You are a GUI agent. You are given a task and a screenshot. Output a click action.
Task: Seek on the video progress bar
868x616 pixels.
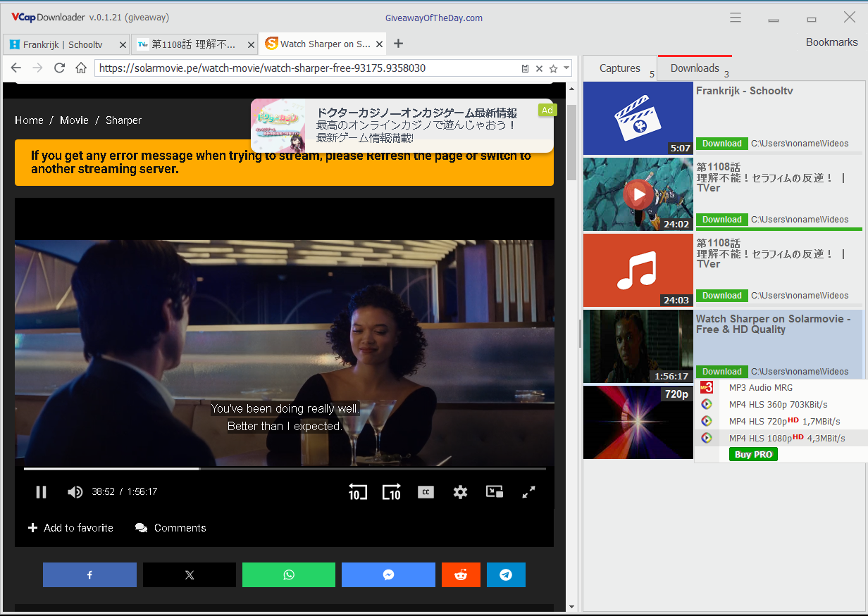coord(285,468)
